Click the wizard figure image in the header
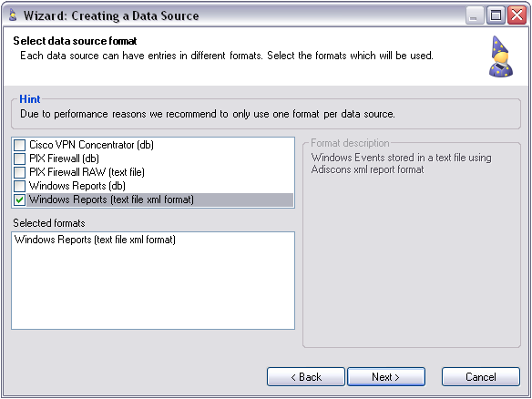 pos(500,56)
